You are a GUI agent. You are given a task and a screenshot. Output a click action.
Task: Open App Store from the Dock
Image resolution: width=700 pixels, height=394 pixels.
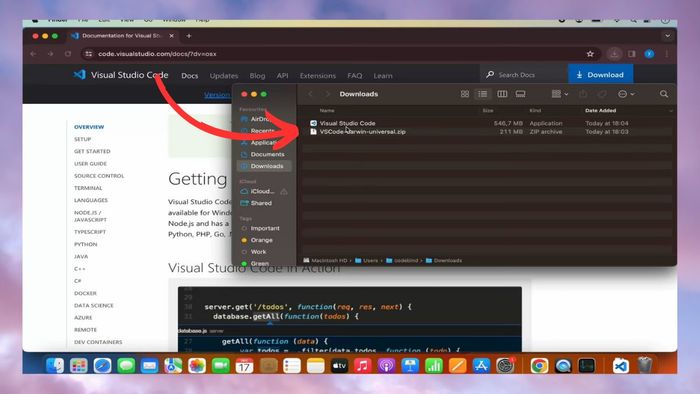pos(481,366)
